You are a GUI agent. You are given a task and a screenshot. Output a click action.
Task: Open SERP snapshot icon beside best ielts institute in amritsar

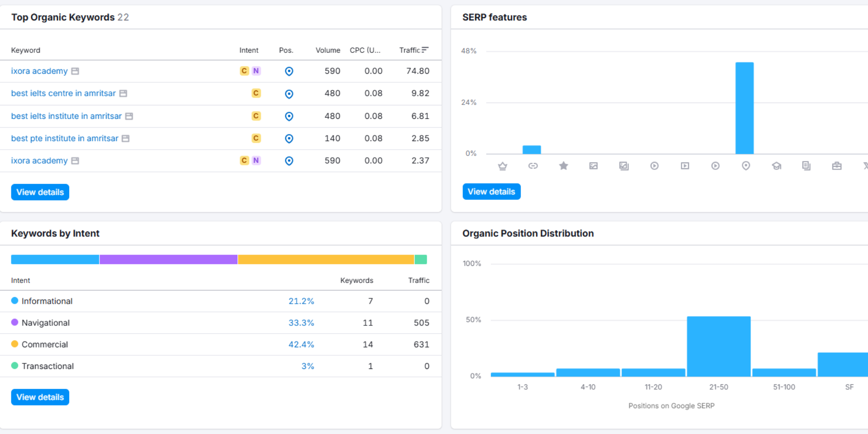(x=129, y=116)
